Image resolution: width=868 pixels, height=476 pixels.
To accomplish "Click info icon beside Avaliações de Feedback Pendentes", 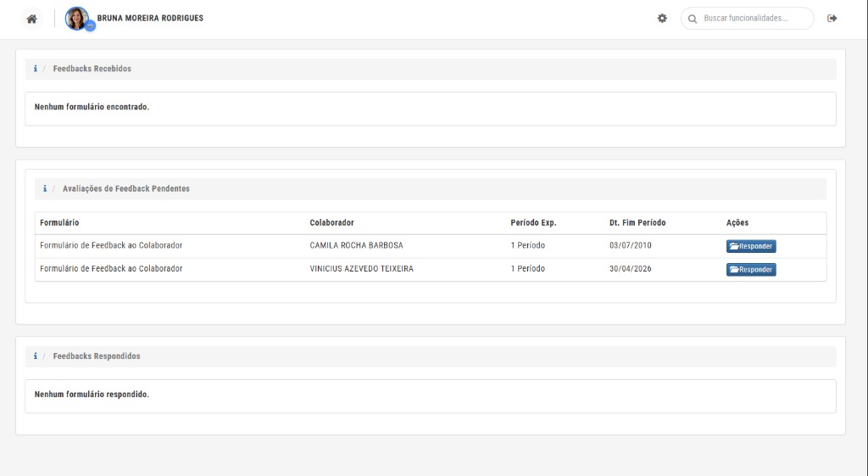I will tap(45, 188).
